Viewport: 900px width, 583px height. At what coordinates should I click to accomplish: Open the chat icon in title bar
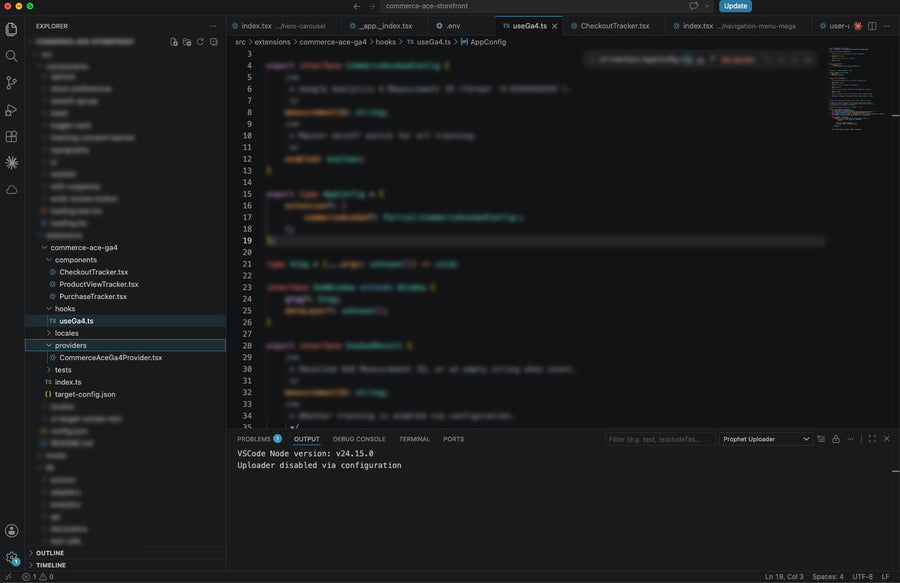tap(693, 6)
